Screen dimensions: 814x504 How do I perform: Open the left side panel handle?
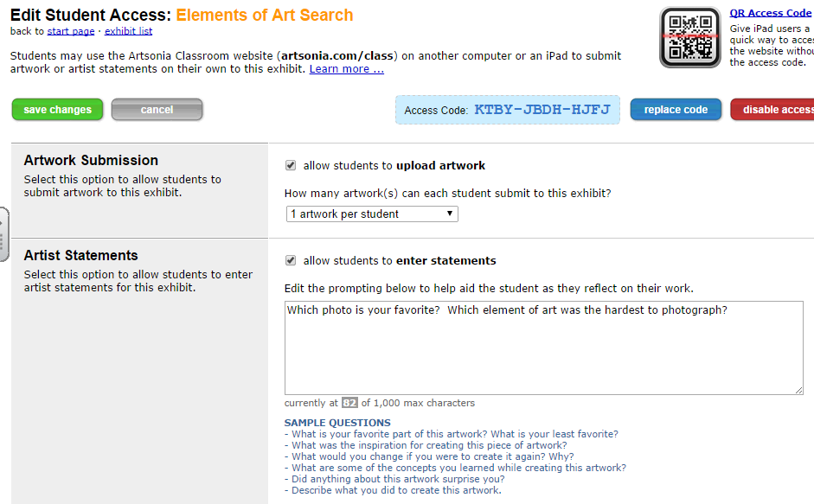click(x=3, y=234)
